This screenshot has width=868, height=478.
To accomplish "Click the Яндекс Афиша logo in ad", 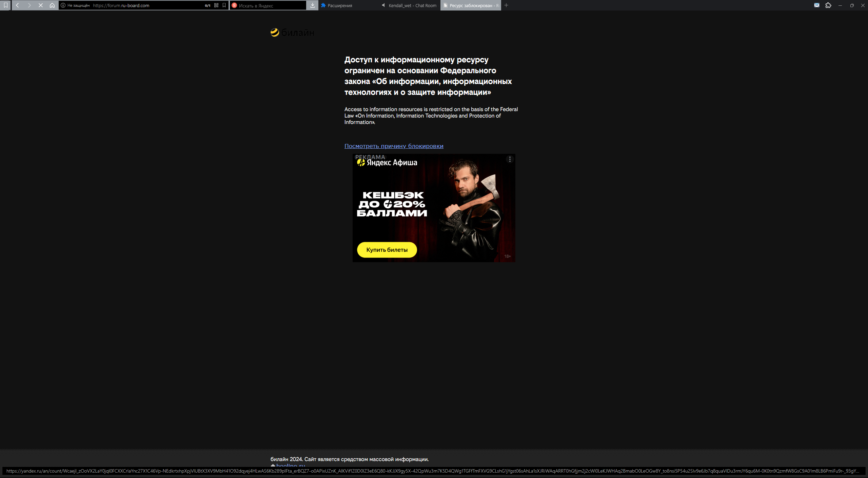I will [x=387, y=163].
